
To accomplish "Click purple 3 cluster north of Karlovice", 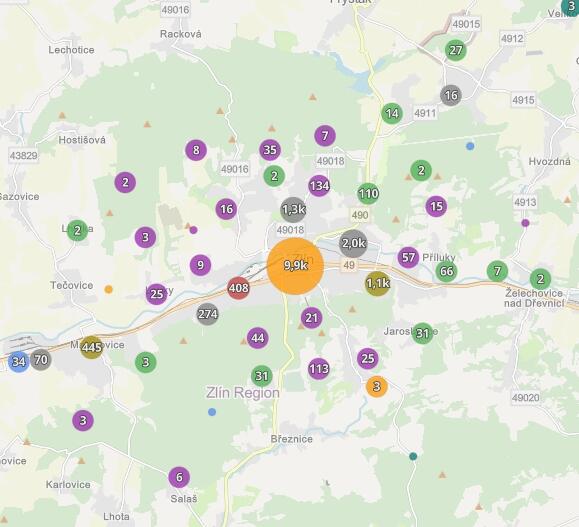I will (x=83, y=420).
